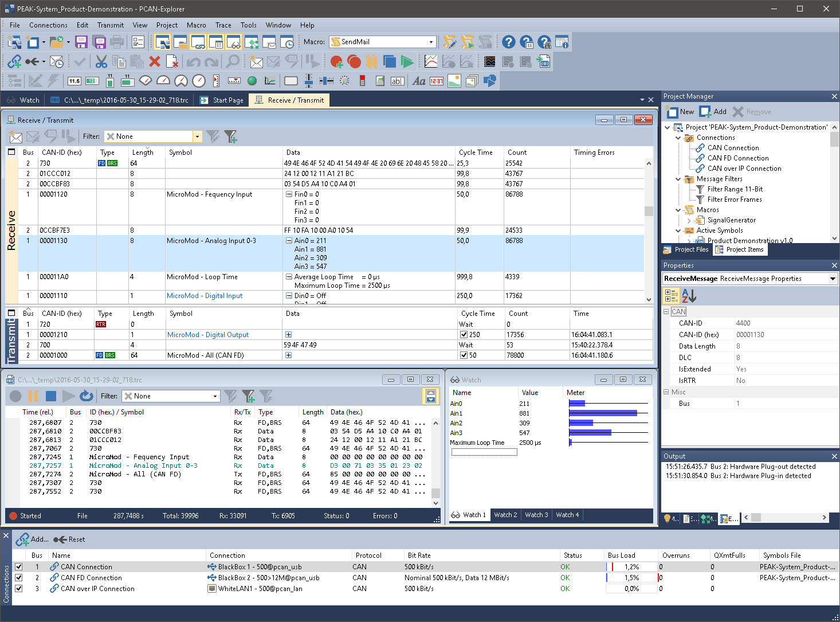Restart the trace with the circular arrow icon
840x622 pixels.
pos(86,396)
